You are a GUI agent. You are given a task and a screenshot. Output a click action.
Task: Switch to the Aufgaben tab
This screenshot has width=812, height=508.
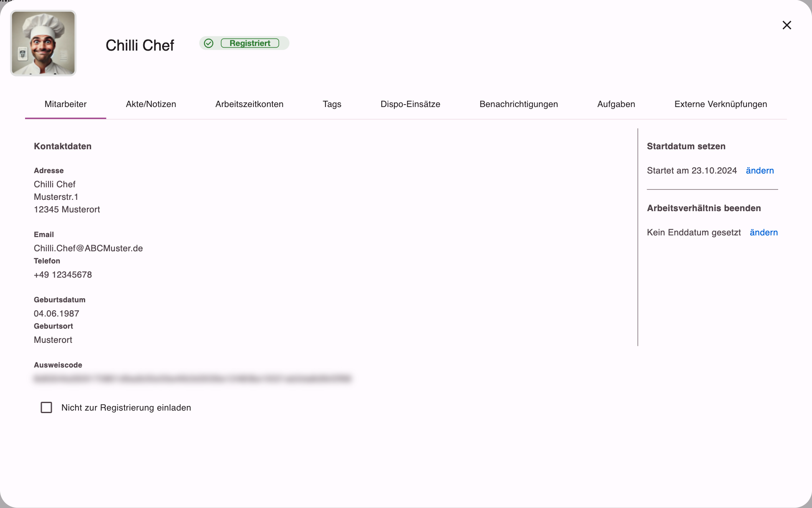pyautogui.click(x=616, y=104)
